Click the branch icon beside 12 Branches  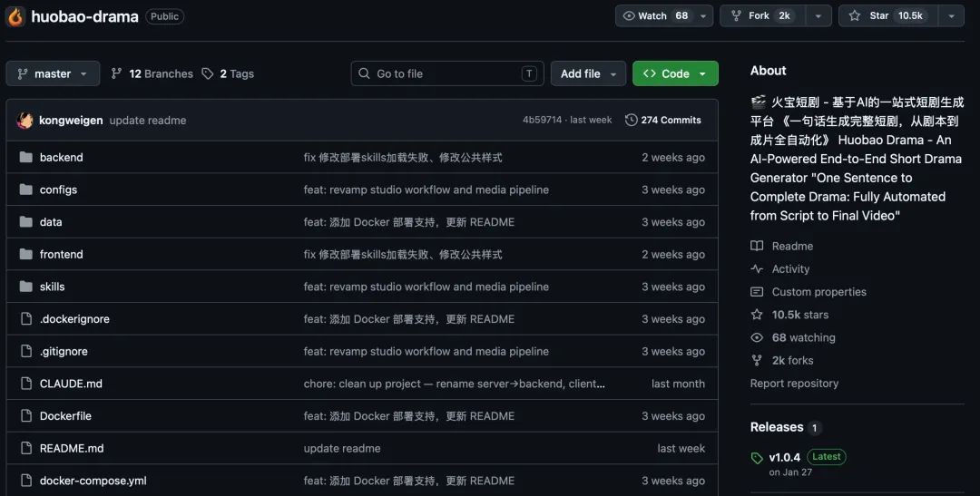point(116,73)
